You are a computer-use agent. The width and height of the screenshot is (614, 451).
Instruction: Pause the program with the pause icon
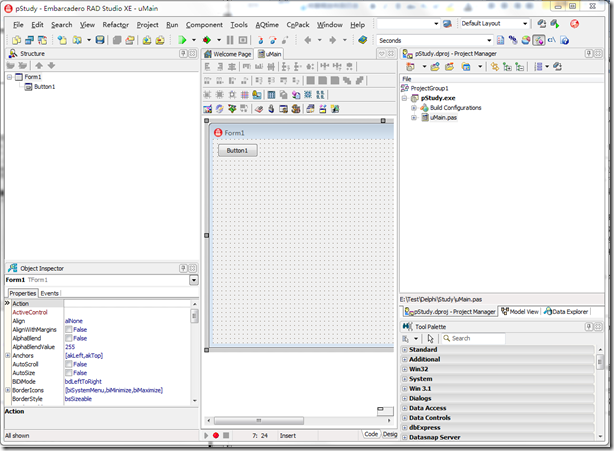coord(230,40)
